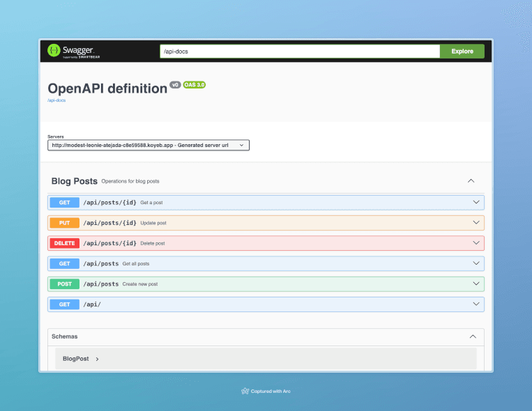This screenshot has height=411, width=532.
Task: Expand the DELETE /api/posts/{id} row chevron
Action: (x=476, y=243)
